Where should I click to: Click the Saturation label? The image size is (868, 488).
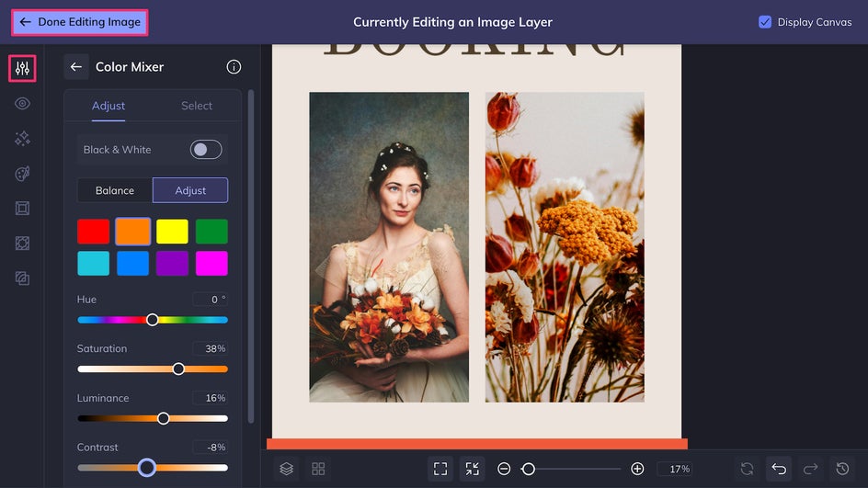[102, 348]
